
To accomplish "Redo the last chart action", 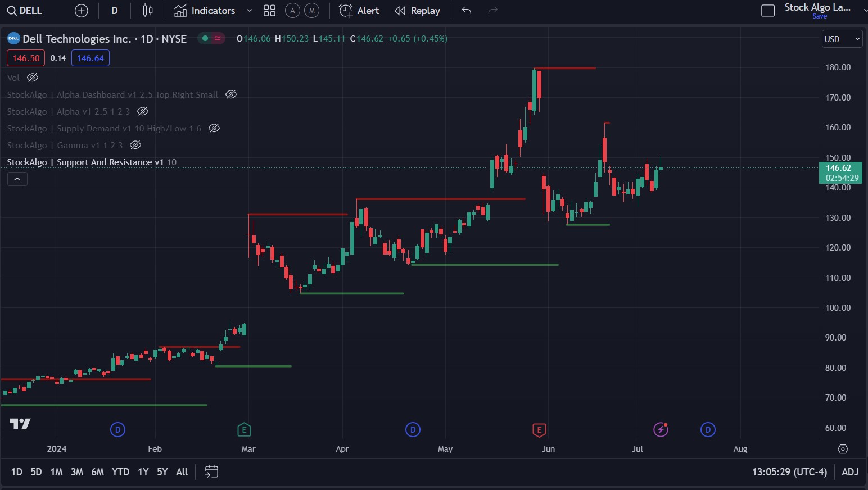I will [493, 11].
